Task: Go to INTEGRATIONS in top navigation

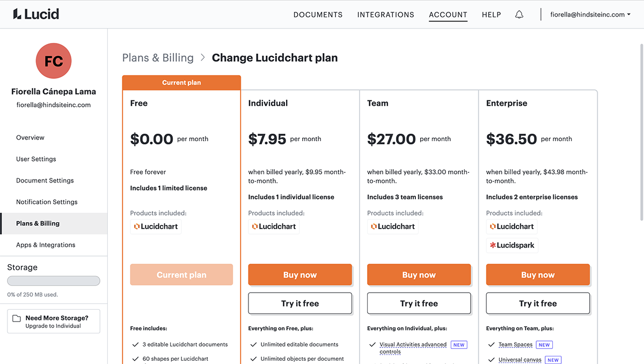Action: coord(386,15)
